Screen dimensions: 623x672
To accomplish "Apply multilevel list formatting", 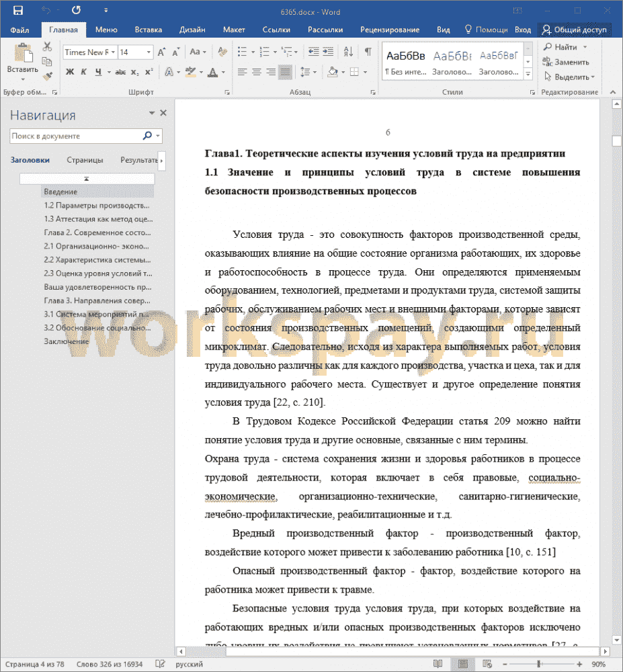I will (x=286, y=52).
